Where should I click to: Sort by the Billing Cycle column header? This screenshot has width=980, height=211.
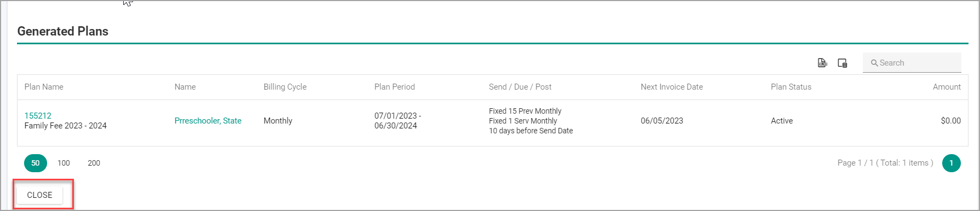[x=285, y=87]
